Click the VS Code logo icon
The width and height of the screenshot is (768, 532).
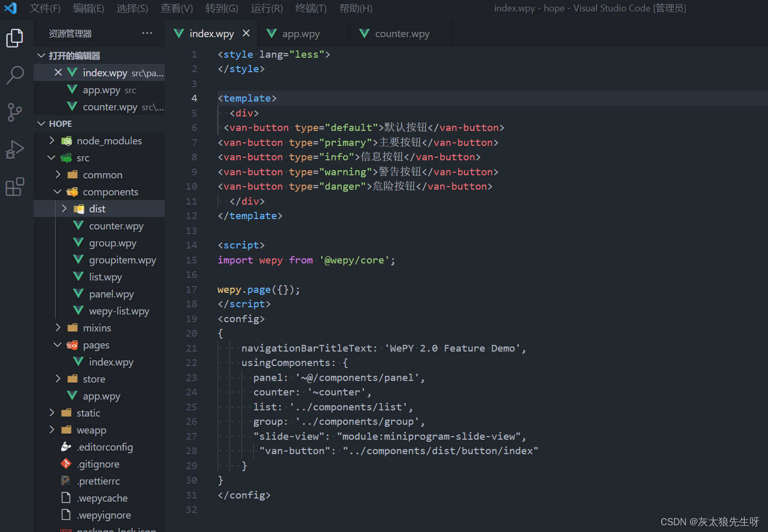10,8
